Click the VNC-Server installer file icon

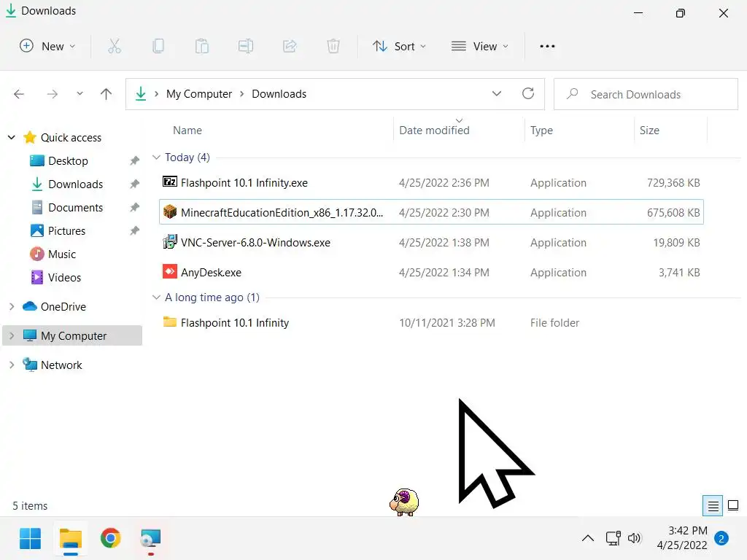coord(170,242)
